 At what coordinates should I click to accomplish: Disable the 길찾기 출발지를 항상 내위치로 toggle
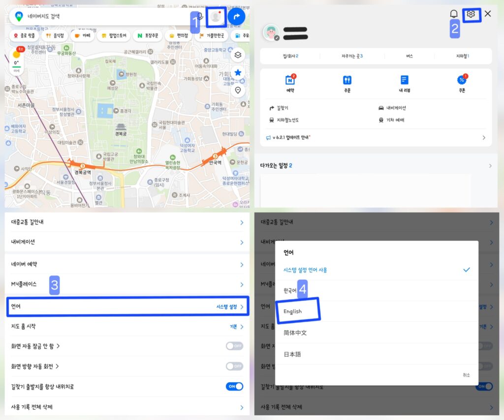pyautogui.click(x=235, y=387)
